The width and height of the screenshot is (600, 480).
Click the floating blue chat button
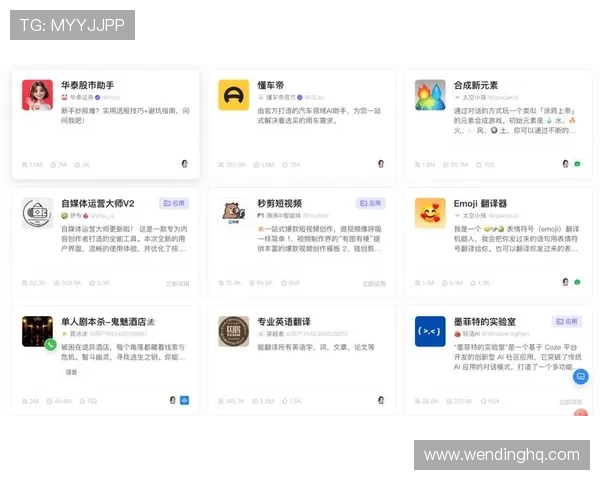point(580,377)
